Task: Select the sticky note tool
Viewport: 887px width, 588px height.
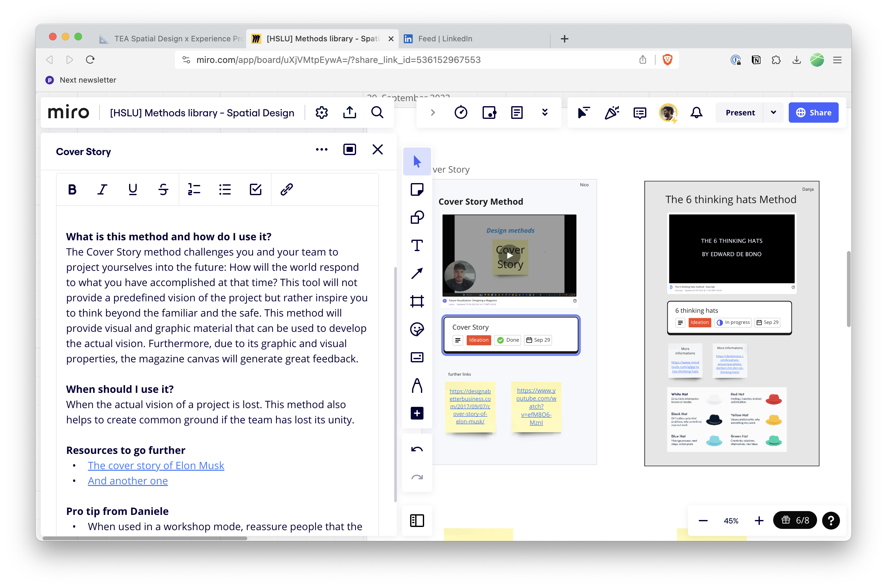Action: point(417,189)
